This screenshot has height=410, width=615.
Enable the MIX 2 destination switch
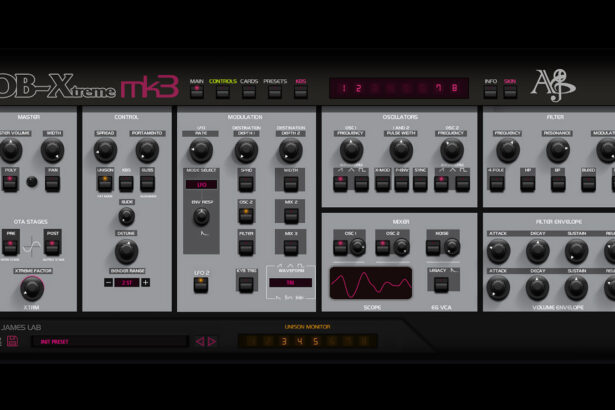coord(291,215)
